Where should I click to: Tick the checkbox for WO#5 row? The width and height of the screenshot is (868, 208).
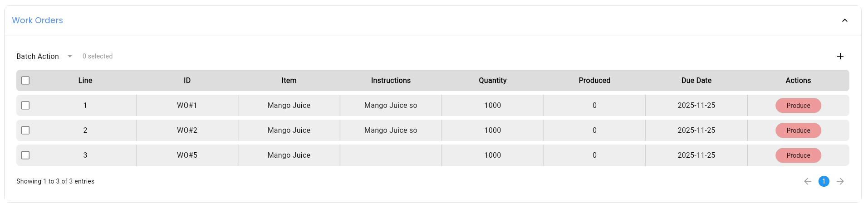25,155
